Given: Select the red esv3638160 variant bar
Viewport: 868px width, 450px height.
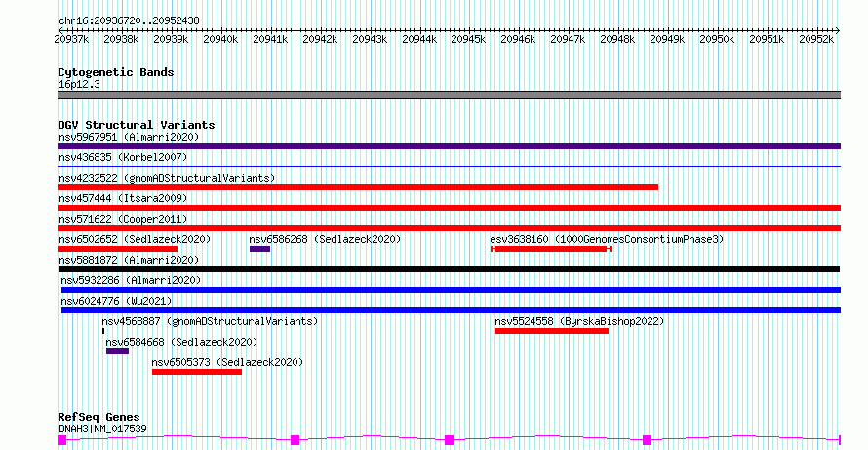Looking at the screenshot, I should tap(551, 249).
